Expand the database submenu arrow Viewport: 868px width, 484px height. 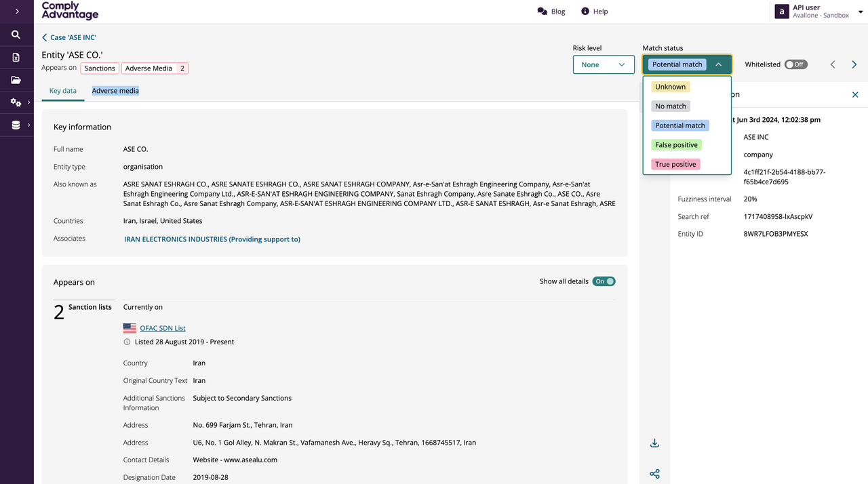tap(28, 125)
